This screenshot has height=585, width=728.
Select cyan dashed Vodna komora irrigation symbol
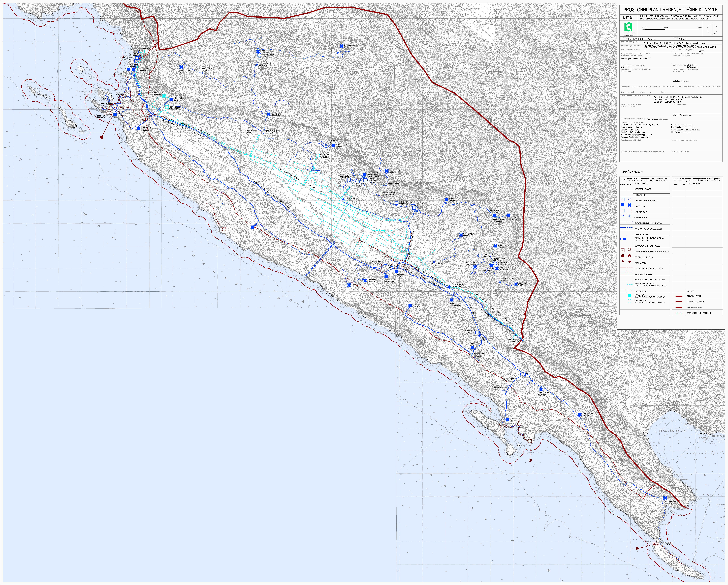pyautogui.click(x=630, y=301)
